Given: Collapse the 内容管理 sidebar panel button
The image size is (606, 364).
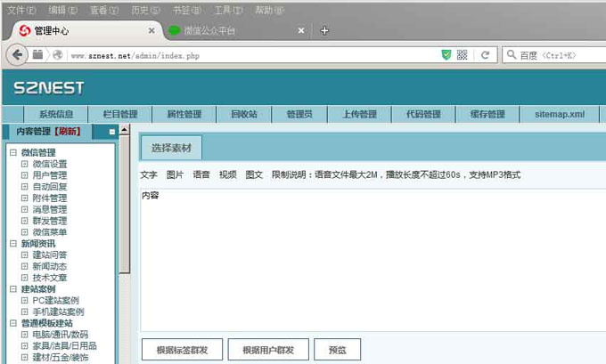Looking at the screenshot, I should pos(111,132).
